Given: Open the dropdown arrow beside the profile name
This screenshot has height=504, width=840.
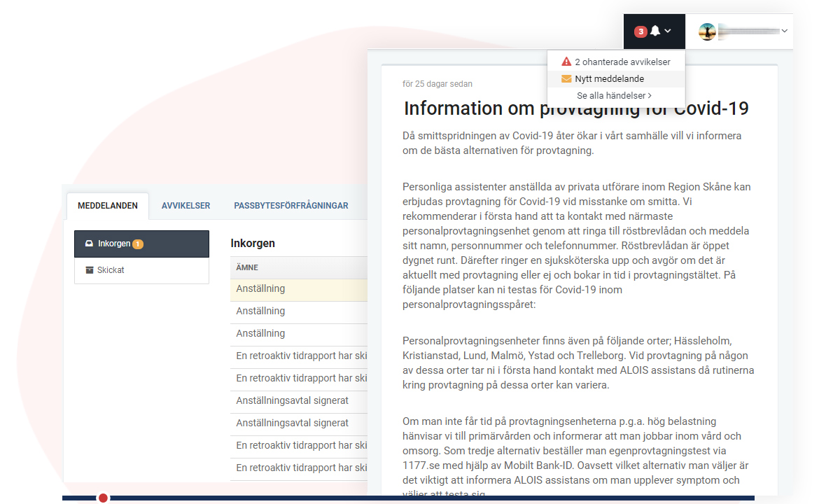Looking at the screenshot, I should coord(785,31).
